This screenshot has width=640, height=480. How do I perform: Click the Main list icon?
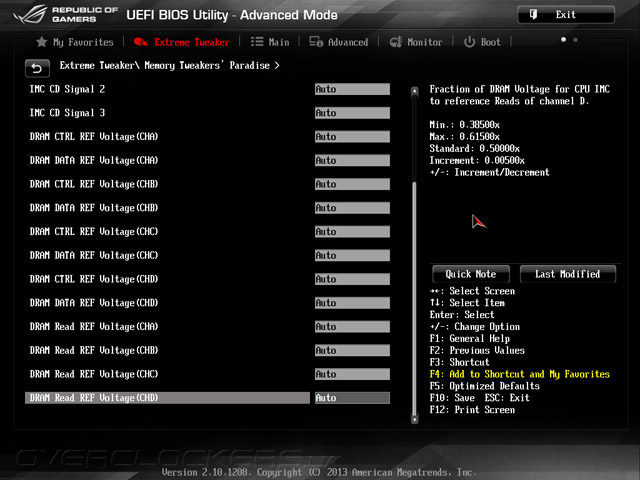257,42
